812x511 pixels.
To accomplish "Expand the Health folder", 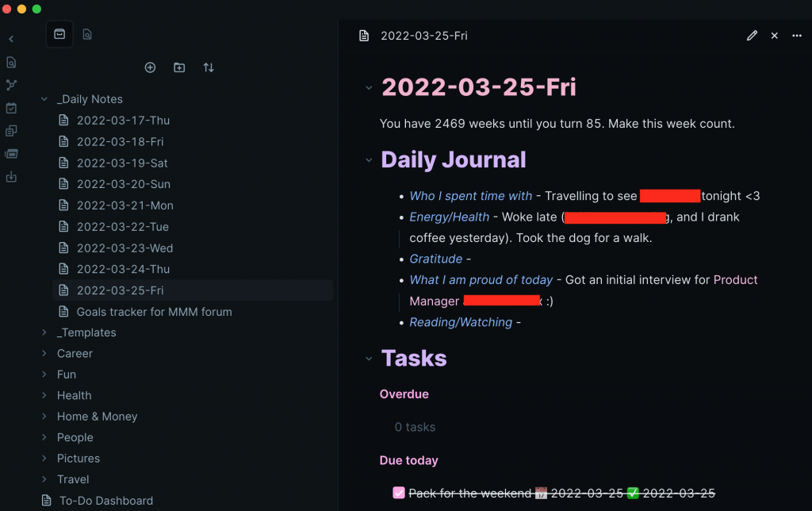I will (x=44, y=395).
